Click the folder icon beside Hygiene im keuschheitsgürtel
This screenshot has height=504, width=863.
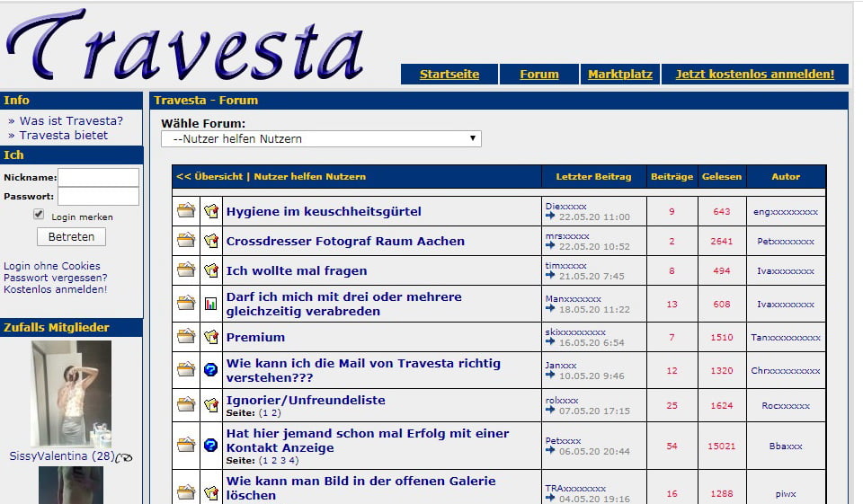(186, 211)
